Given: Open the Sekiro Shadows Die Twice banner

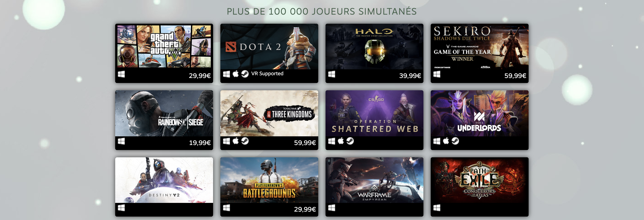Looking at the screenshot, I should pyautogui.click(x=479, y=46).
